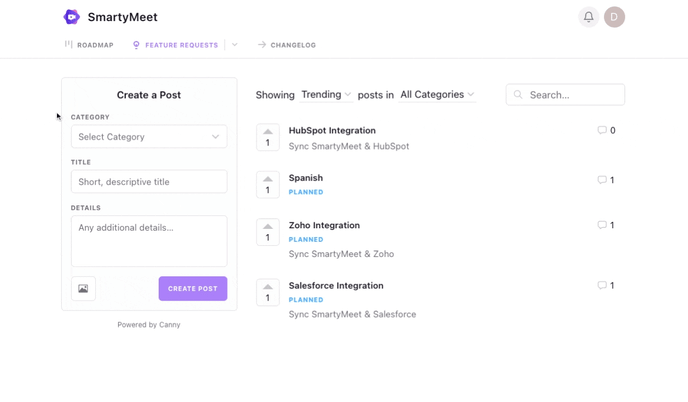
Task: Focus the Details text area
Action: tap(149, 241)
